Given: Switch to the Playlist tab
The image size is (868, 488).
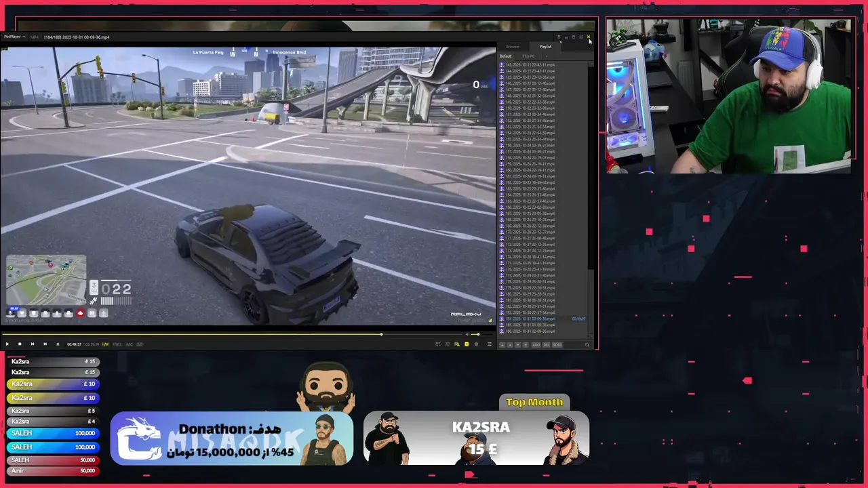Looking at the screenshot, I should click(x=545, y=47).
